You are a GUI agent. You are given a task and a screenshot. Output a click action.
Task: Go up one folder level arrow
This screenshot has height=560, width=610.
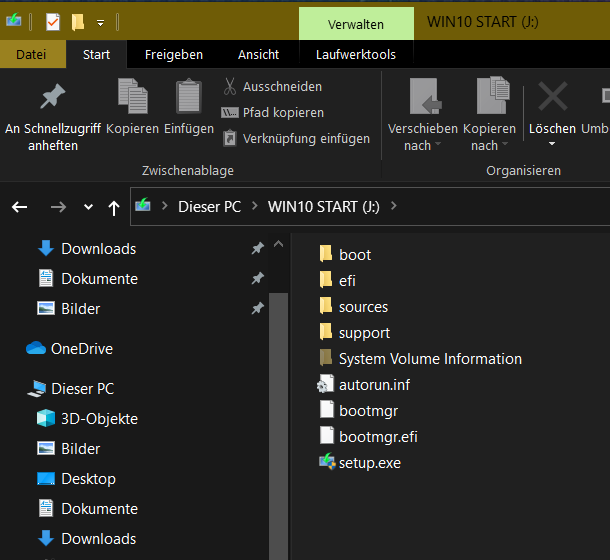[114, 207]
